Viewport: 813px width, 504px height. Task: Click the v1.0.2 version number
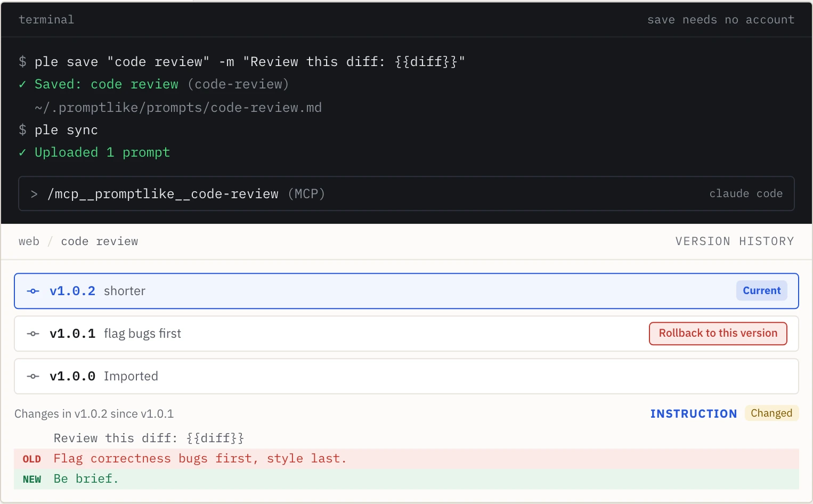(x=72, y=291)
